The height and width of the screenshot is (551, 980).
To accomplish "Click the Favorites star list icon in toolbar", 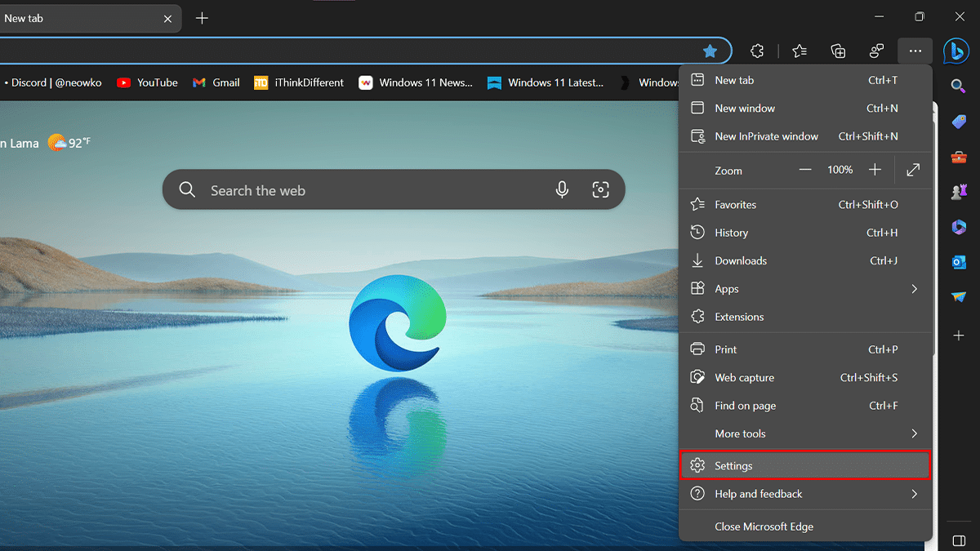I will pos(800,51).
